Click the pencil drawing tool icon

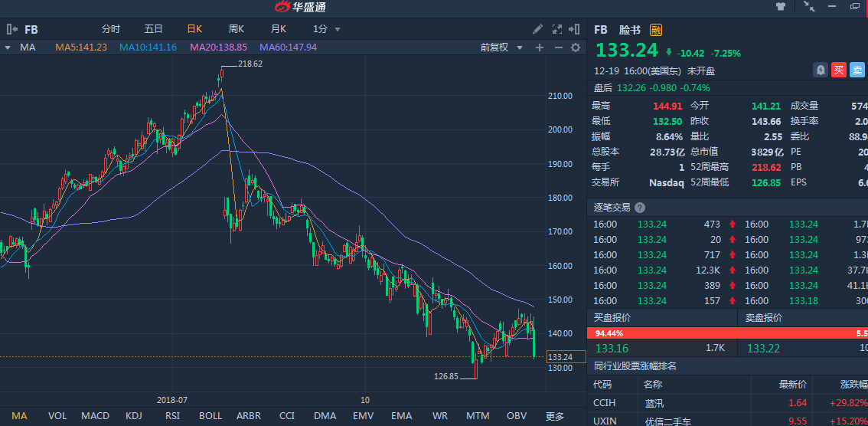coord(538,29)
